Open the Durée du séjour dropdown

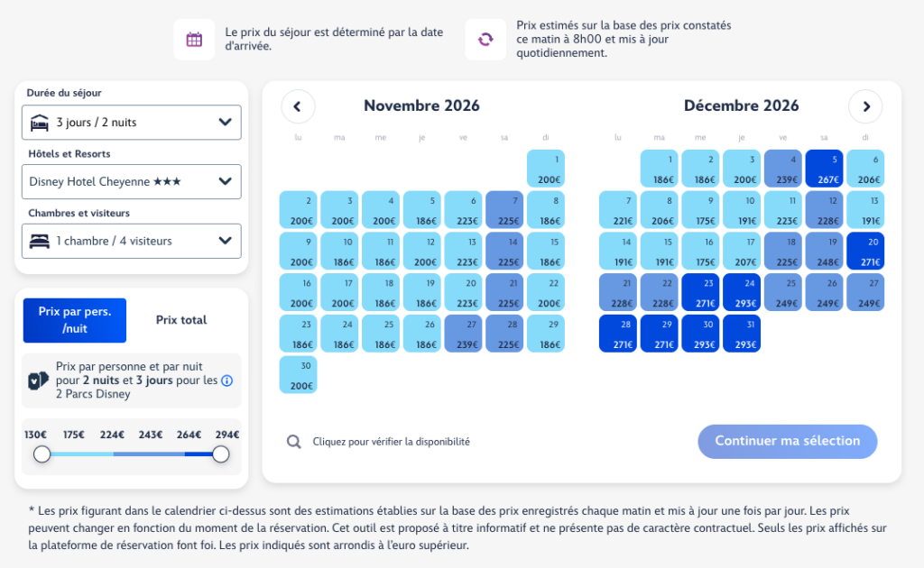click(x=132, y=123)
